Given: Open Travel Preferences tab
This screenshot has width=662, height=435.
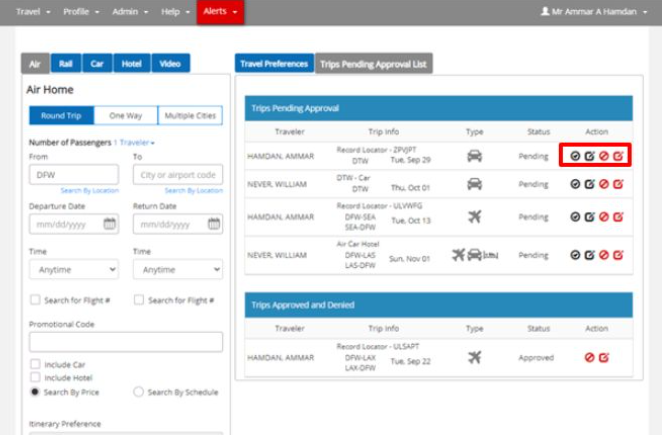Looking at the screenshot, I should click(x=274, y=63).
